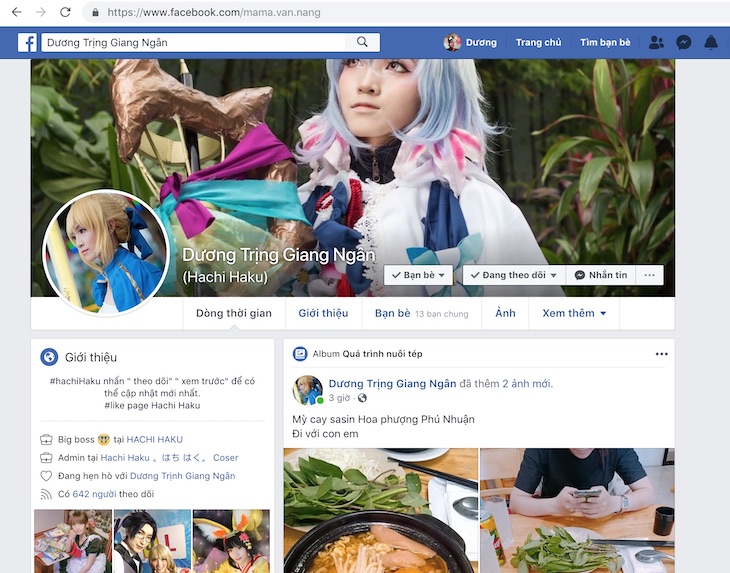Open the Ảnh tab
Viewport: 730px width, 573px height.
coord(505,313)
